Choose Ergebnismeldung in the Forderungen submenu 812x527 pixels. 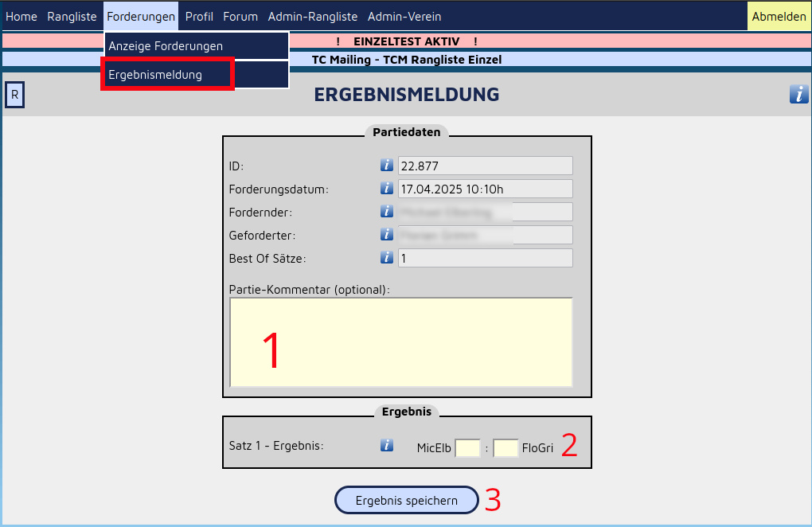coord(155,75)
